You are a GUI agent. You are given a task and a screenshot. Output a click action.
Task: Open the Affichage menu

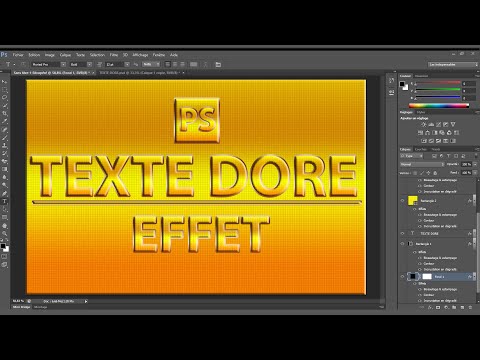pyautogui.click(x=140, y=55)
